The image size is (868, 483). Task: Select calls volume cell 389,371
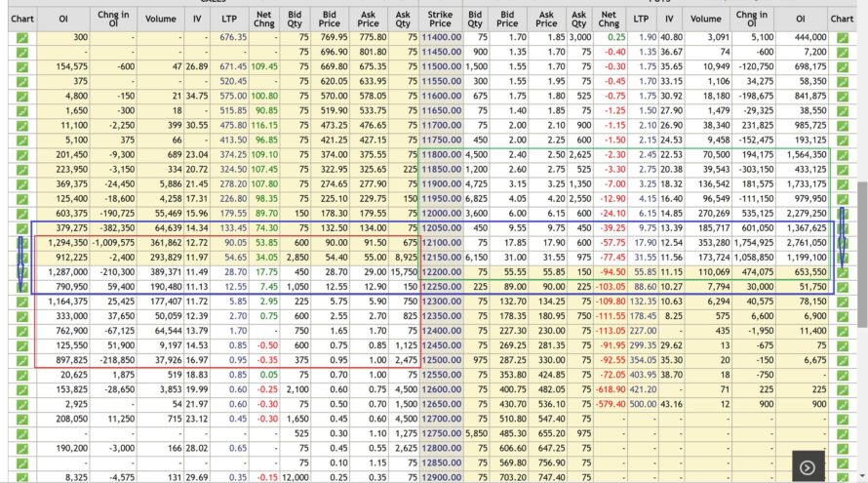coord(163,272)
